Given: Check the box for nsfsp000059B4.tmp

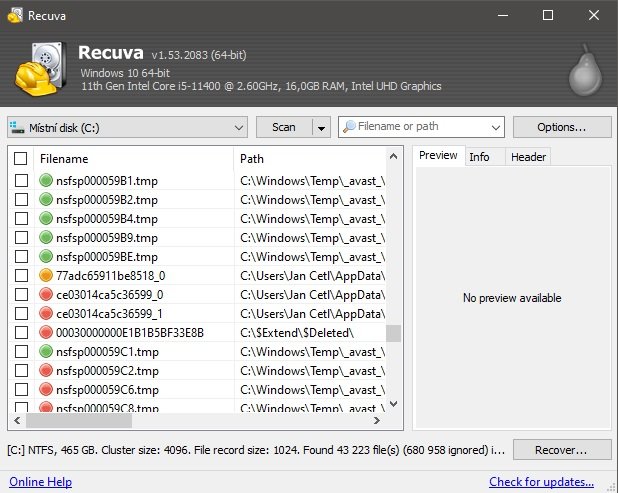Looking at the screenshot, I should tap(21, 218).
